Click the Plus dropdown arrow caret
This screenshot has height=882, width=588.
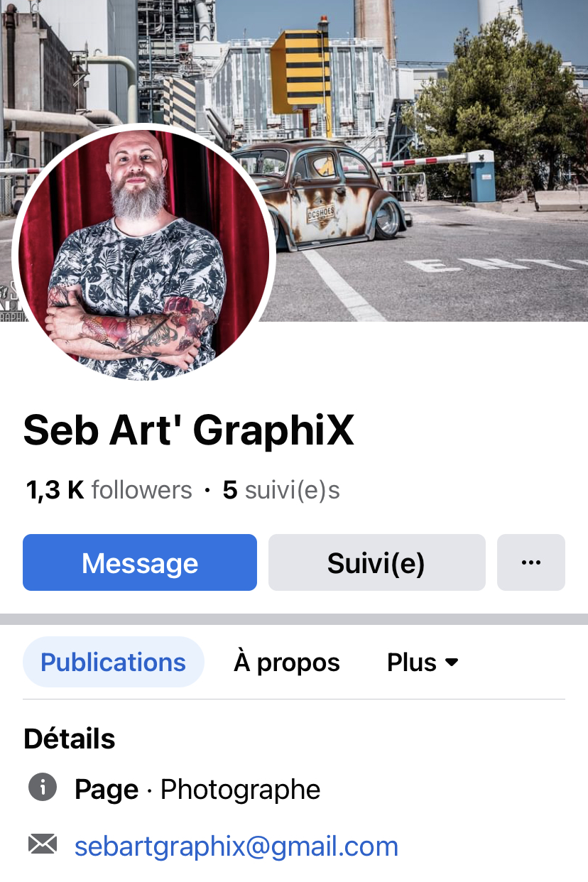[452, 663]
